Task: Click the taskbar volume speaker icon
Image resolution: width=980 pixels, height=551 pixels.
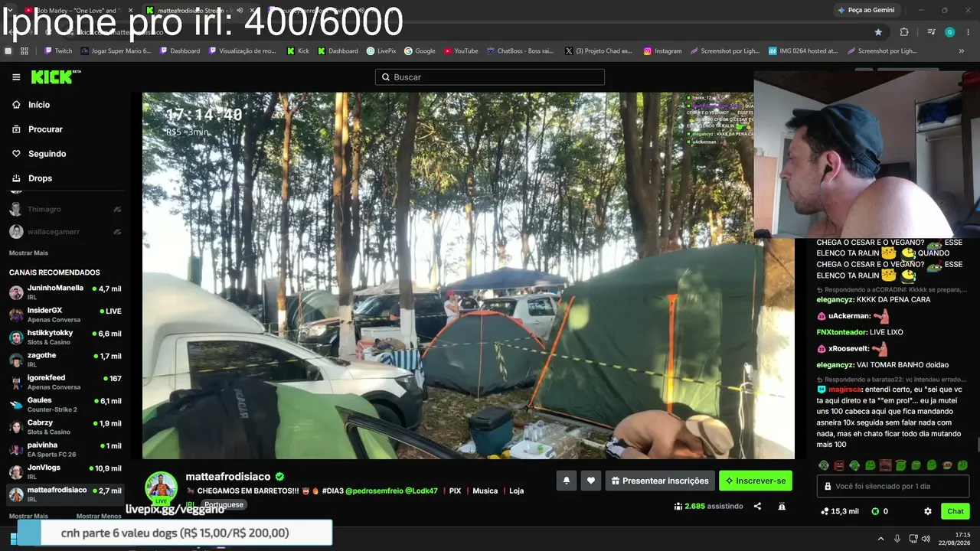Action: tap(926, 539)
